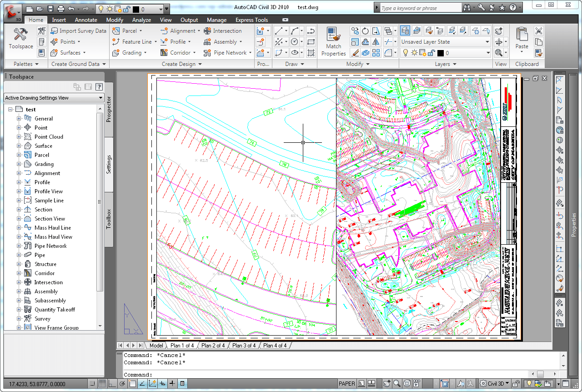The width and height of the screenshot is (582, 392).
Task: Click the Corridor ribbon button
Action: [x=178, y=53]
